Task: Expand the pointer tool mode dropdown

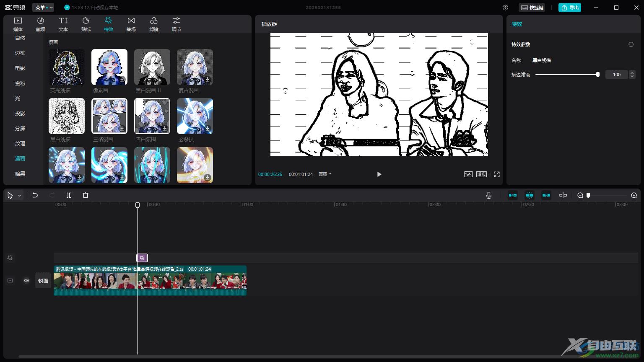Action: (19, 196)
